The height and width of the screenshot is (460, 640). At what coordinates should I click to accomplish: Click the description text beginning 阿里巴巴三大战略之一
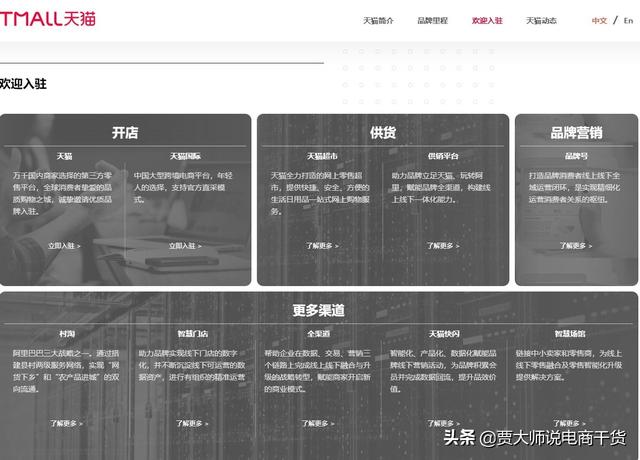click(x=66, y=371)
